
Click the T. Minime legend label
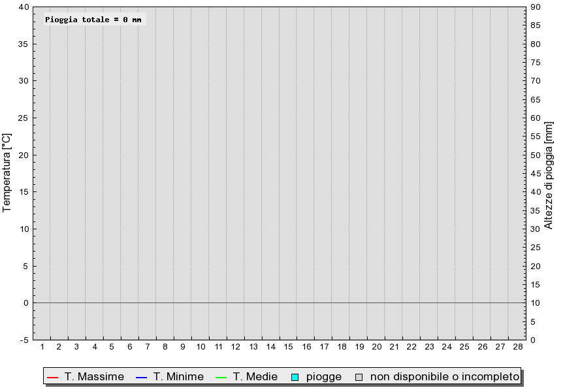click(x=178, y=377)
